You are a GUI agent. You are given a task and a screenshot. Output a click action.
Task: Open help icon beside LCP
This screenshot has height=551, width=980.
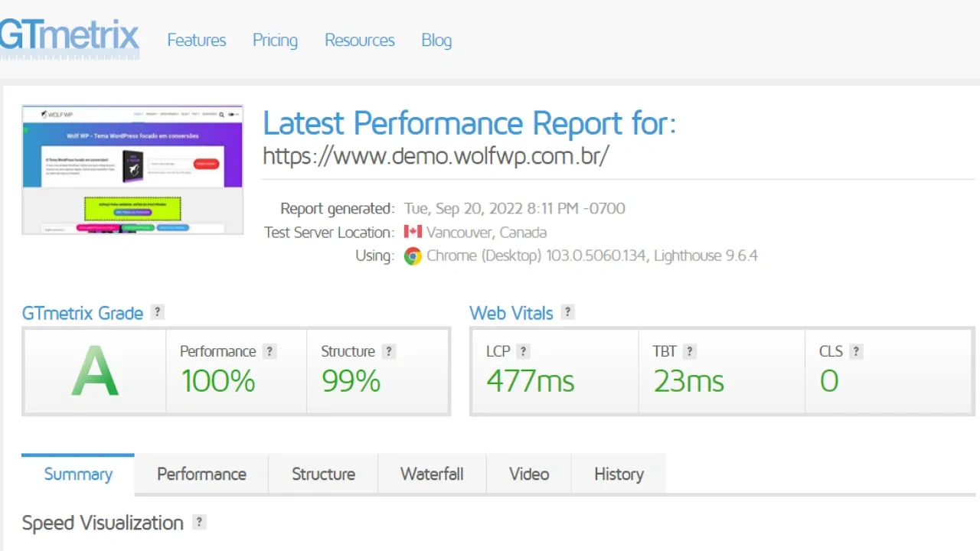tap(523, 351)
